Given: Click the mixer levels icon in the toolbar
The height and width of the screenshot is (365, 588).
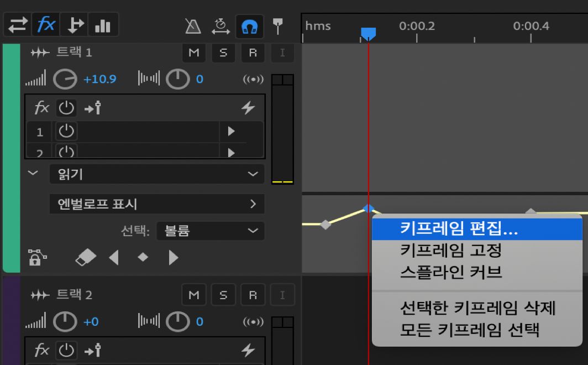Looking at the screenshot, I should click(103, 24).
